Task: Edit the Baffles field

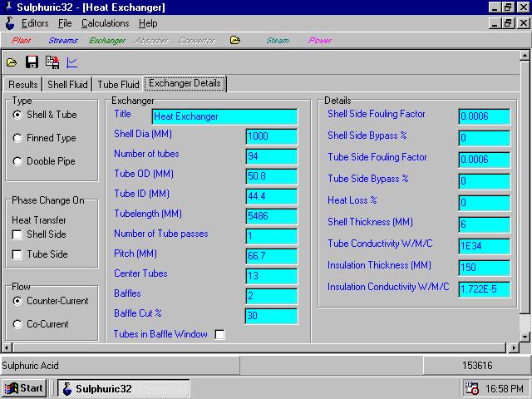Action: coord(272,296)
